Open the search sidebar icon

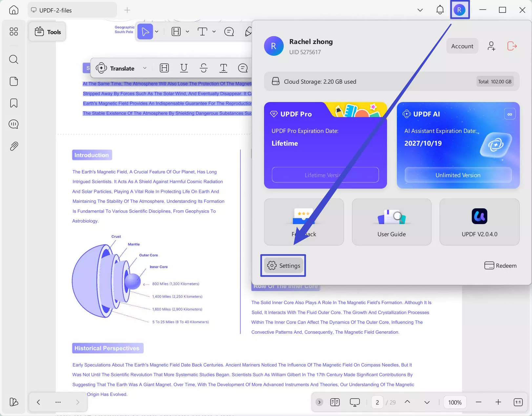pyautogui.click(x=13, y=59)
